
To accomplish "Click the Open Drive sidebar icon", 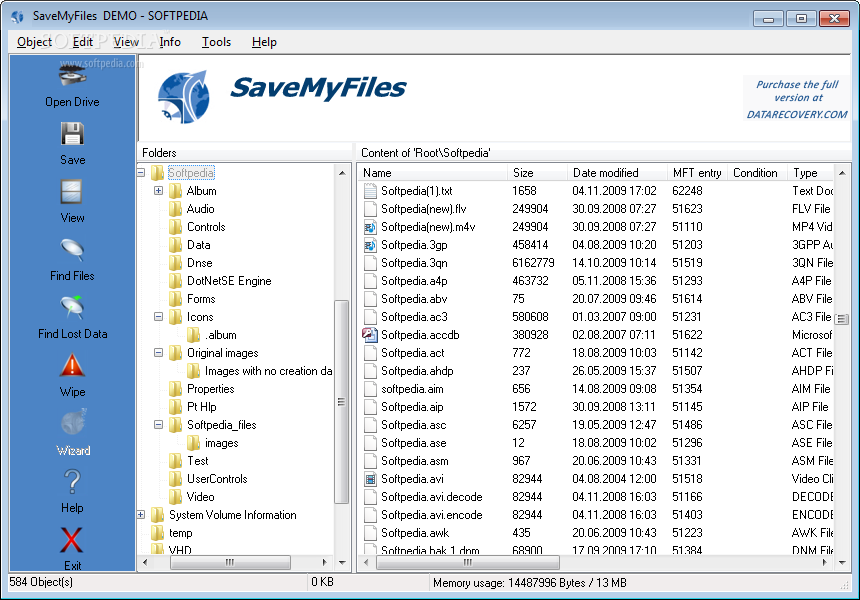I will (x=72, y=75).
